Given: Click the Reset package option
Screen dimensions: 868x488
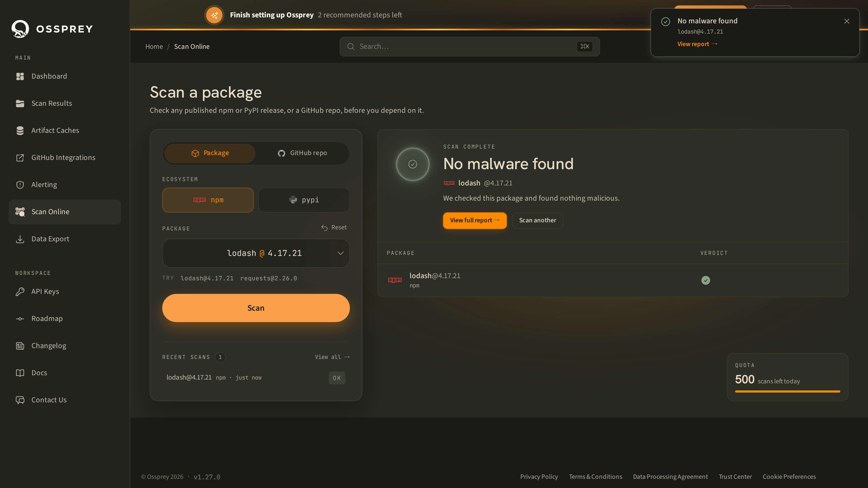Looking at the screenshot, I should (334, 228).
